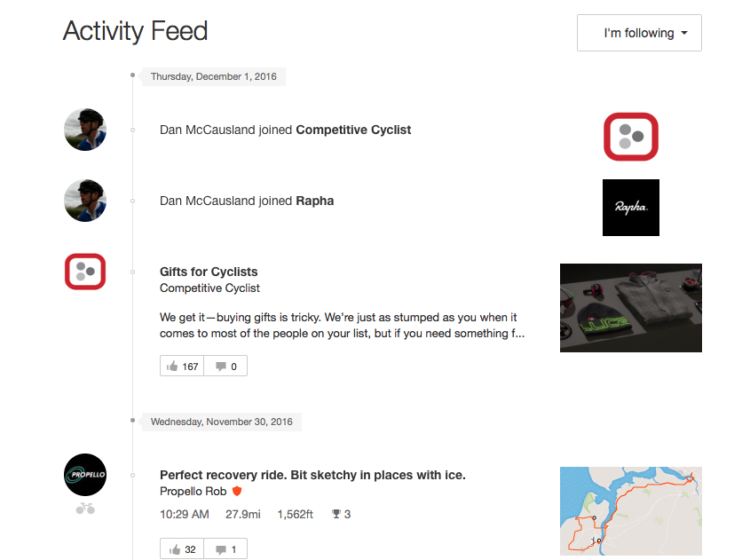
Task: Click the orange badge next to Propello Rob
Action: coord(237,491)
